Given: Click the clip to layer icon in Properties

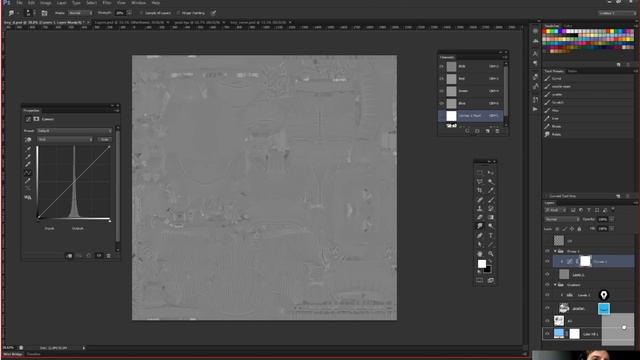Looking at the screenshot, I should (69, 256).
